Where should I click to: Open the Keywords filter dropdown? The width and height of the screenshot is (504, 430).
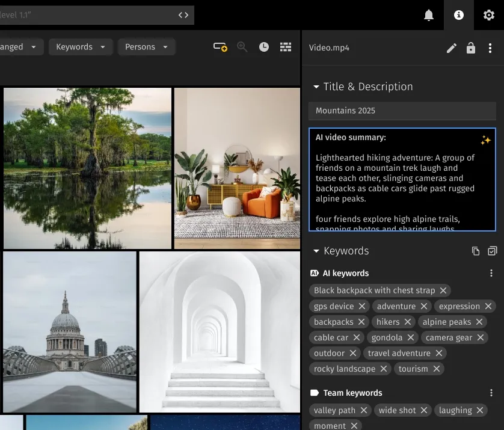(x=81, y=47)
